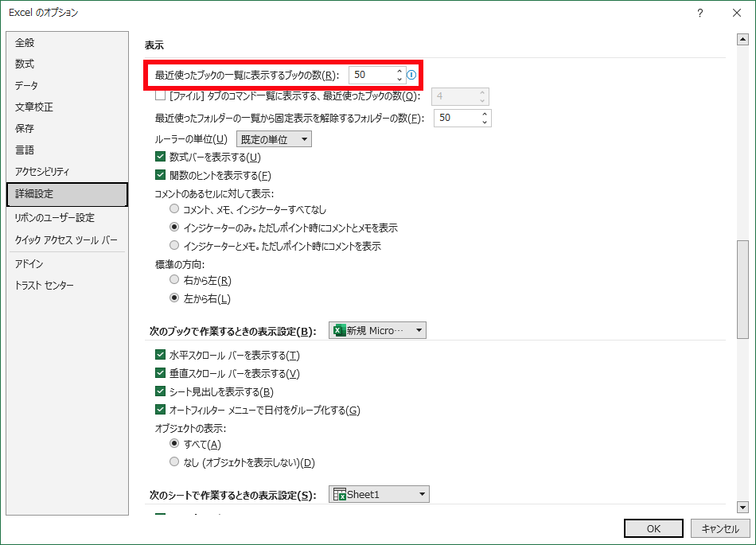Select the 左から右 direction radio
Viewport: 756px width, 545px height.
coord(174,298)
